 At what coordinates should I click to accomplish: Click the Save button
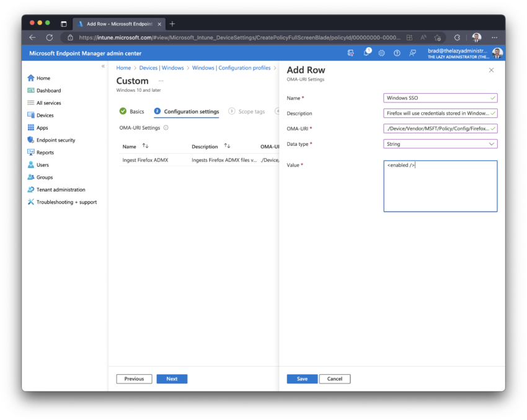[x=302, y=379]
